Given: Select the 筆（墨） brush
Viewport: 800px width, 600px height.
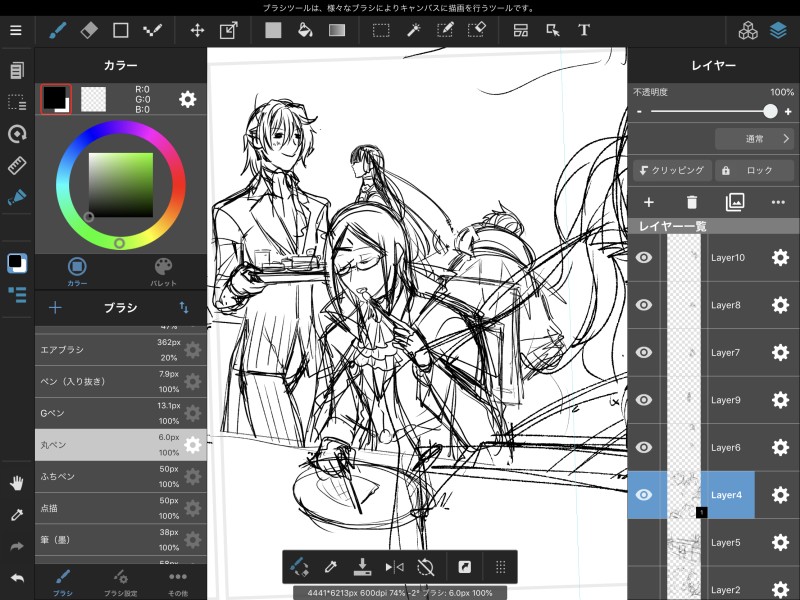Looking at the screenshot, I should 120,540.
